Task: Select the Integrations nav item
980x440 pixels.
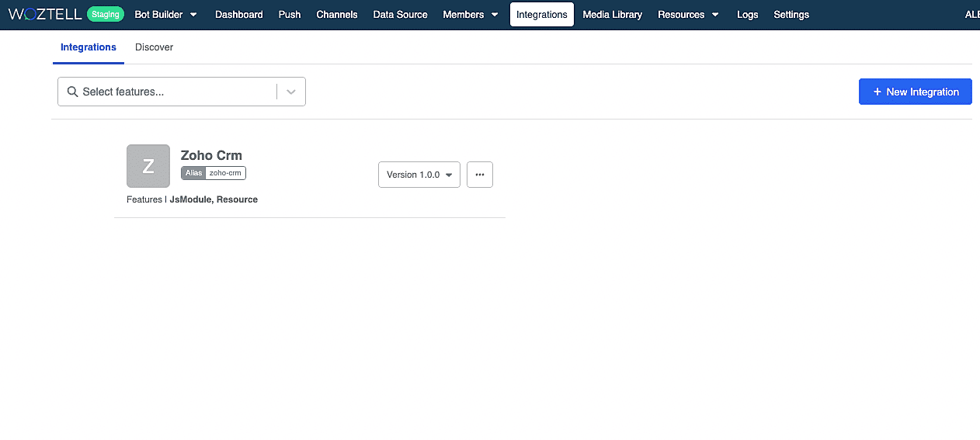Action: [542, 14]
